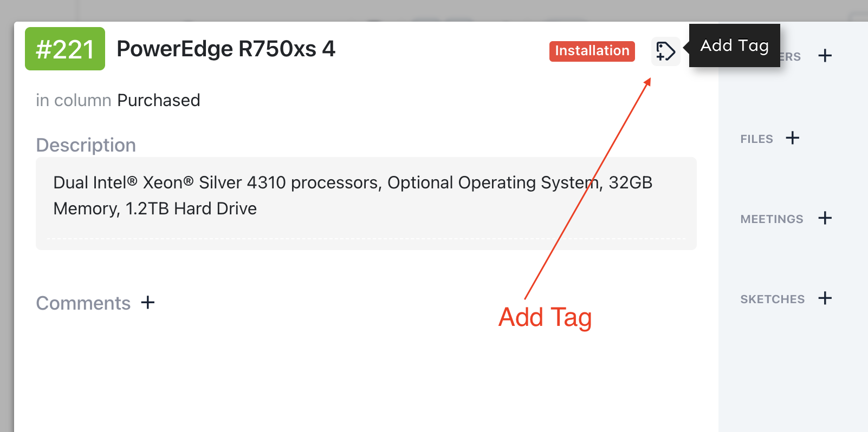Image resolution: width=868 pixels, height=432 pixels.
Task: Edit the PowerEdge R750xs 4 title
Action: [226, 49]
